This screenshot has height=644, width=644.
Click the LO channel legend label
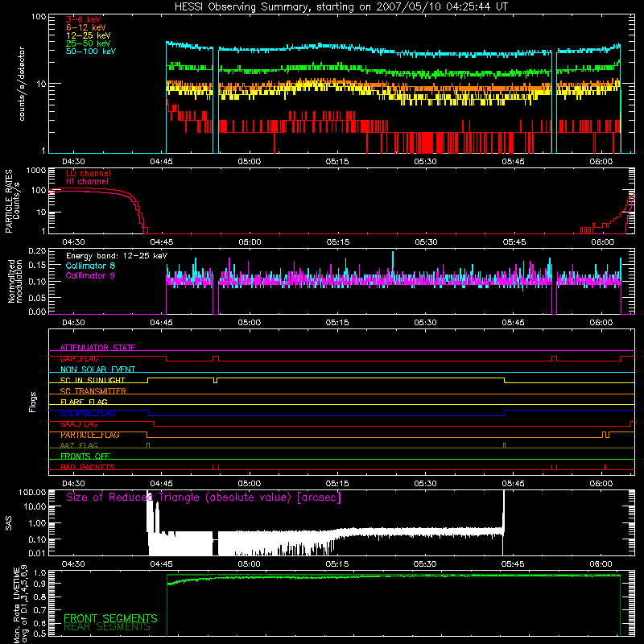[x=89, y=173]
